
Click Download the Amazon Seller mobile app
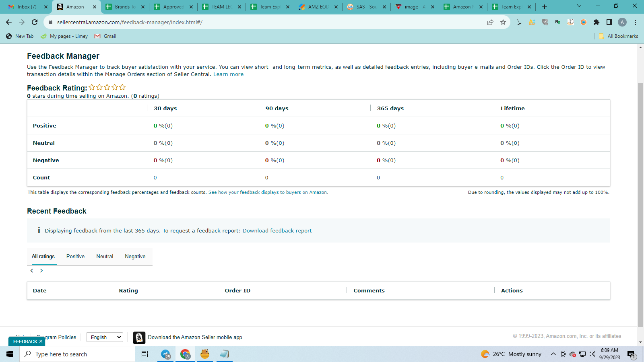195,337
